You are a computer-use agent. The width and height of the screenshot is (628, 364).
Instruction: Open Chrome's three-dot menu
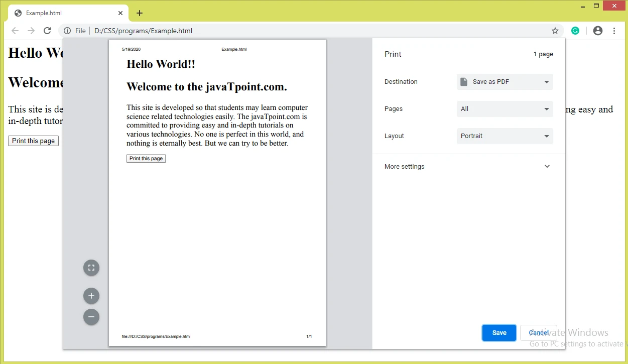(614, 31)
